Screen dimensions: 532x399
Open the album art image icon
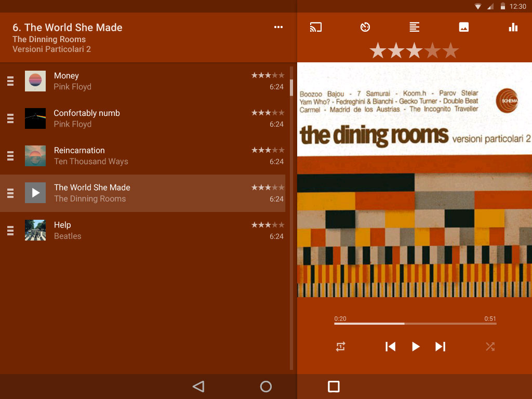pyautogui.click(x=464, y=28)
